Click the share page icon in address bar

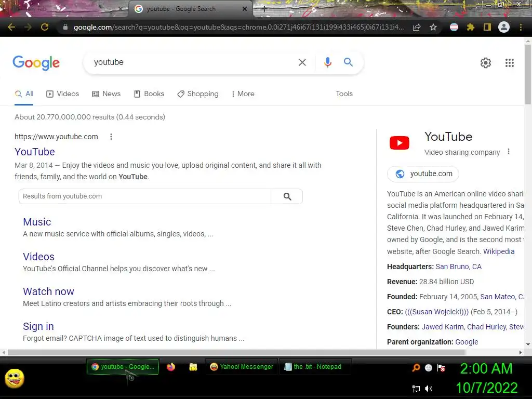tap(417, 27)
